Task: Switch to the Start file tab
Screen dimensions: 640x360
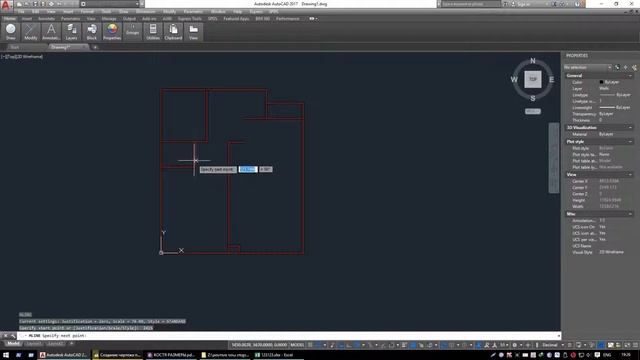Action: [x=15, y=47]
